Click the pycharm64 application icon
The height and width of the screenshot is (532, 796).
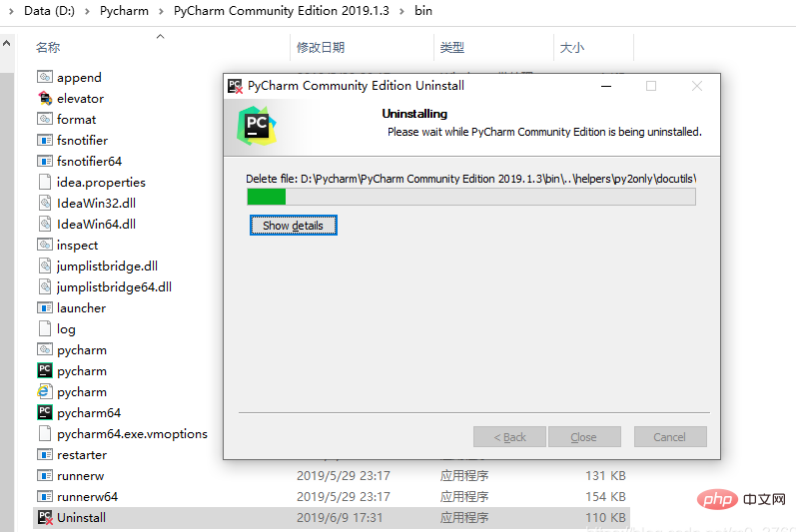pos(44,412)
